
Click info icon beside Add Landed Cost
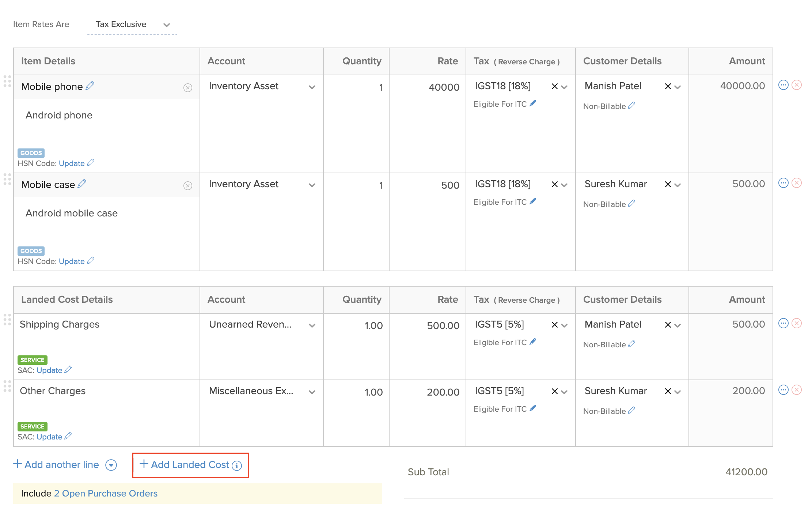pos(237,465)
